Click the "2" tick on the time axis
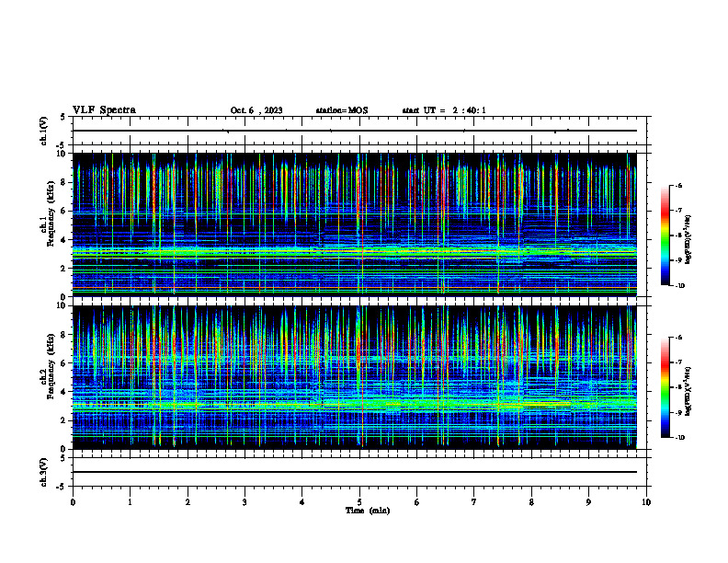The image size is (728, 563). [x=188, y=502]
